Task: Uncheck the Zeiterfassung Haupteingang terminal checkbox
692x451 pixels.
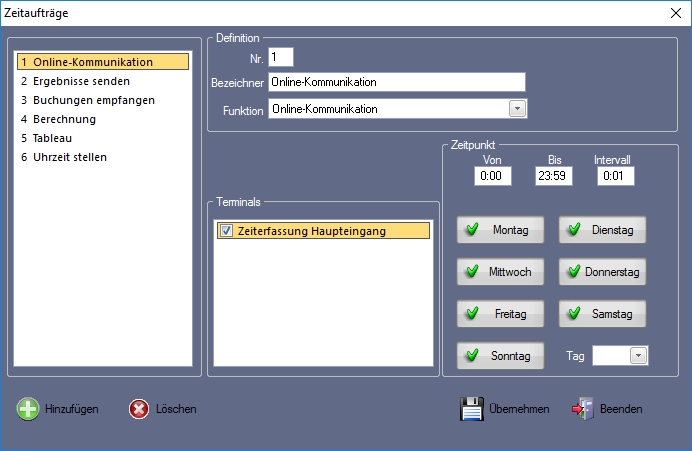Action: (227, 231)
